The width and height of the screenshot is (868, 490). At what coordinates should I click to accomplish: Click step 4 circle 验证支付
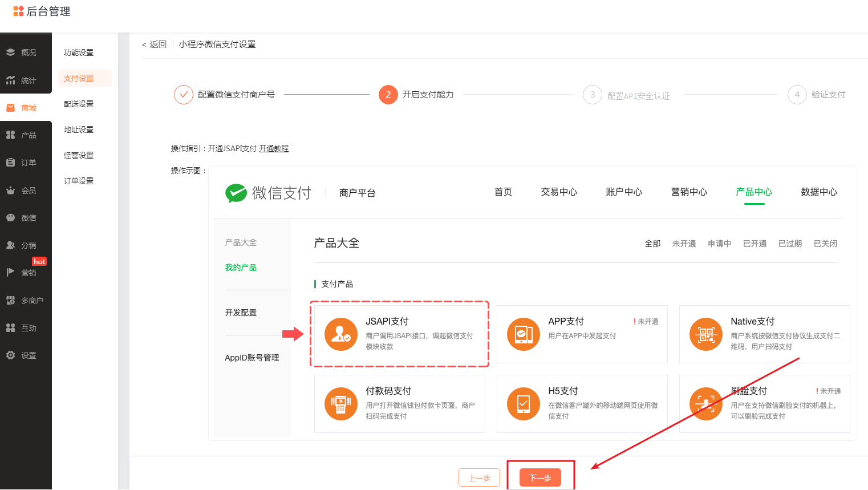coord(797,95)
